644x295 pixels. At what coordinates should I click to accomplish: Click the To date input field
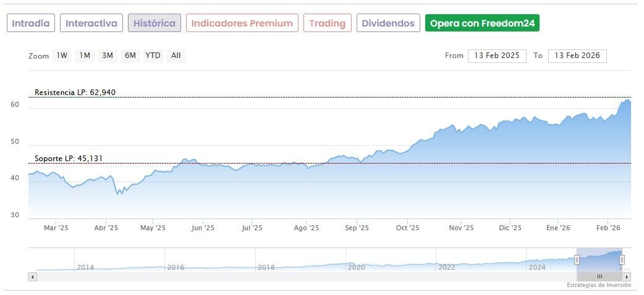(x=577, y=56)
